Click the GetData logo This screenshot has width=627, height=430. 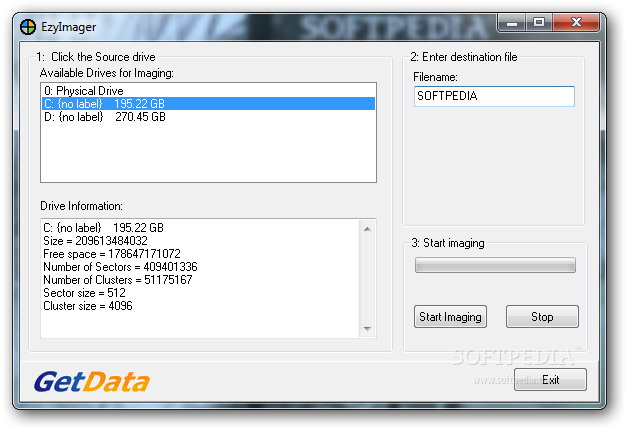tap(92, 381)
